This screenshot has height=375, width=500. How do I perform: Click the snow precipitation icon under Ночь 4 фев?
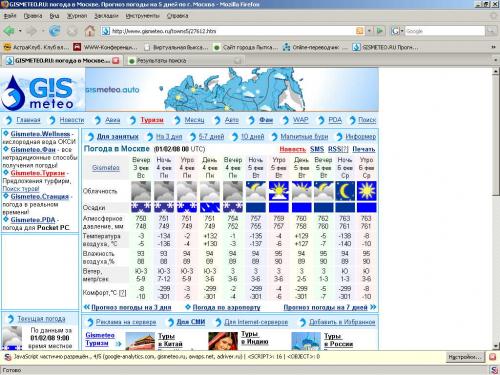point(164,207)
